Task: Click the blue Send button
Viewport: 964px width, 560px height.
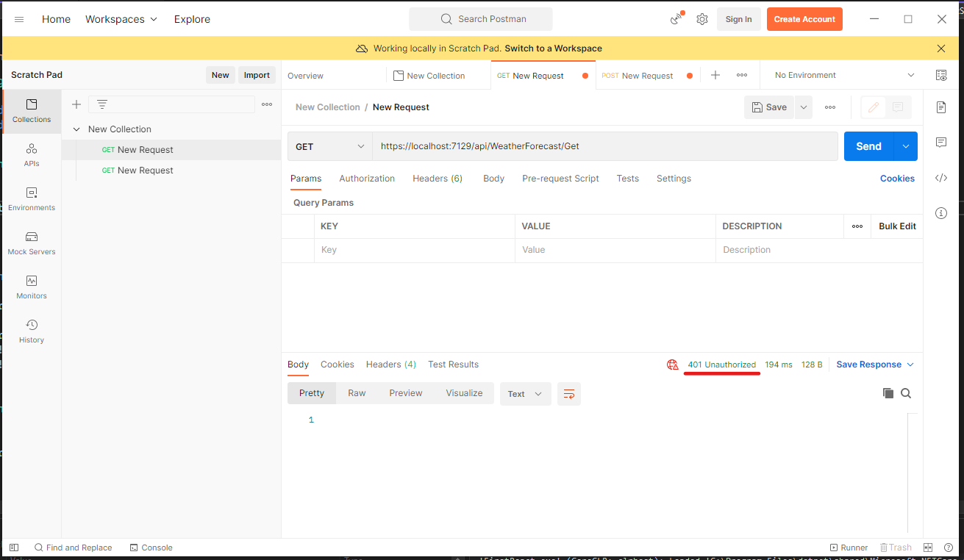Action: [x=868, y=146]
